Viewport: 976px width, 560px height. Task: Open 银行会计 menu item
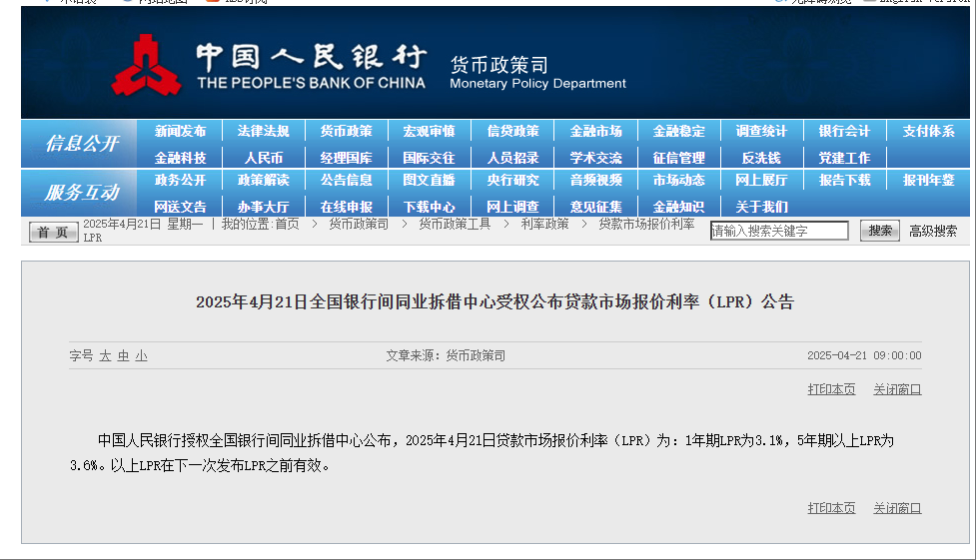pyautogui.click(x=844, y=132)
